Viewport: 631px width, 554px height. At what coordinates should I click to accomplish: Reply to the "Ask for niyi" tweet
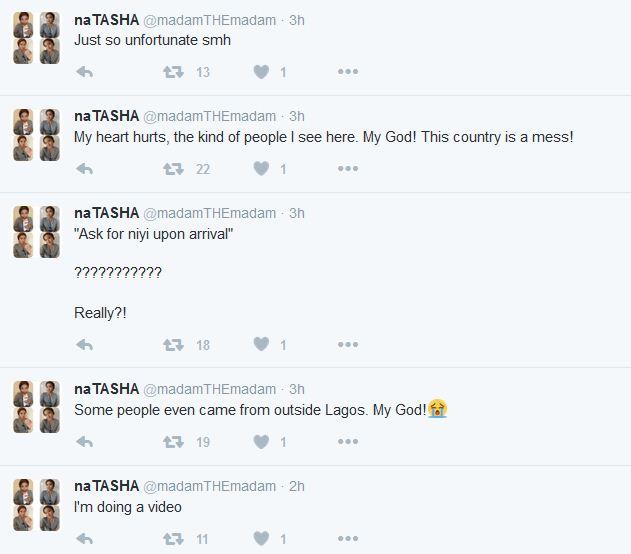point(85,345)
